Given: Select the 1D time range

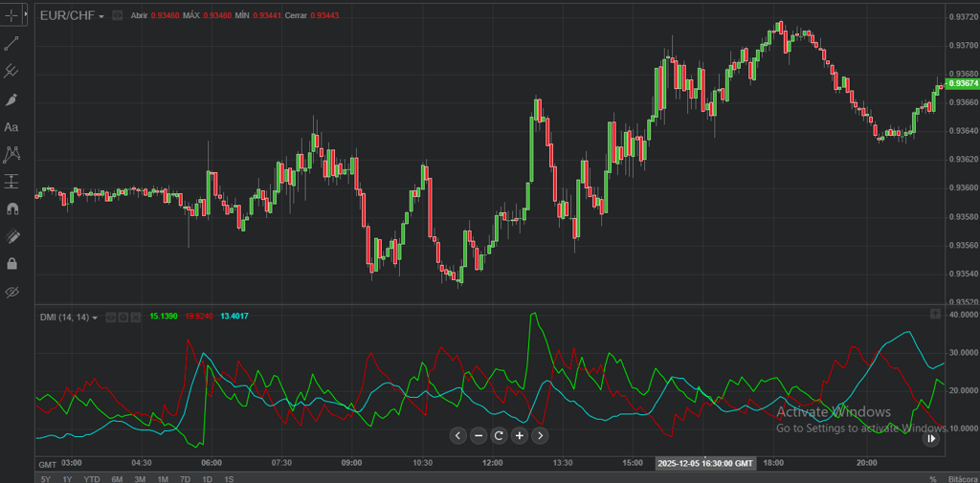Looking at the screenshot, I should 207,479.
